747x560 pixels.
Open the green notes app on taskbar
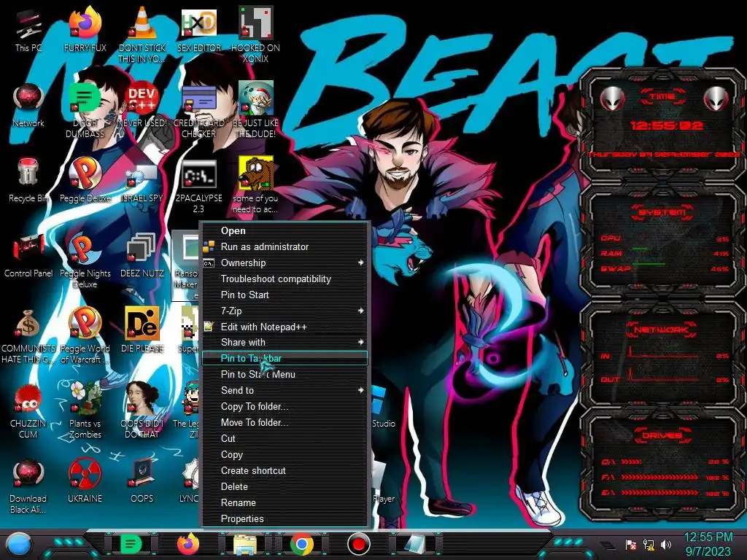[131, 544]
